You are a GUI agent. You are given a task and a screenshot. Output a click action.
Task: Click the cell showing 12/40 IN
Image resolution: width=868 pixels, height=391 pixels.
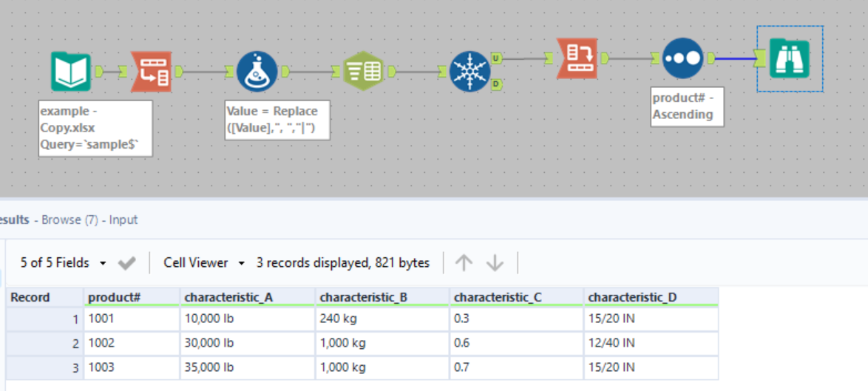point(650,343)
